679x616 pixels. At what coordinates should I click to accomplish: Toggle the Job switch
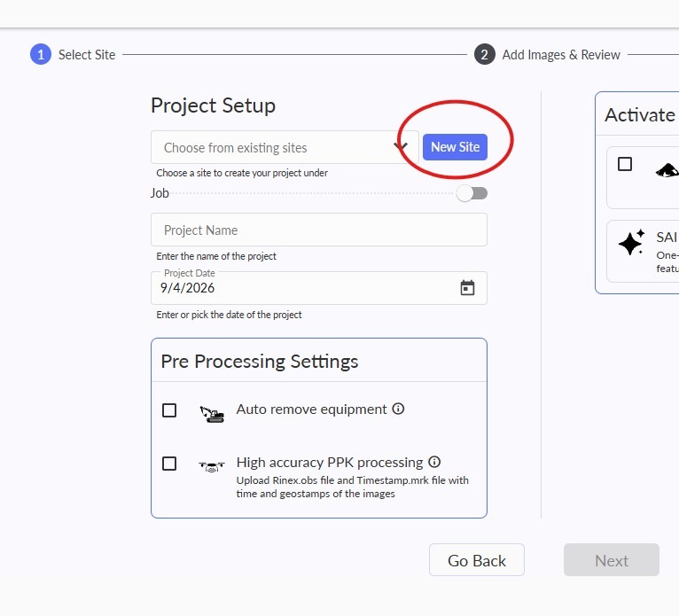click(x=472, y=193)
